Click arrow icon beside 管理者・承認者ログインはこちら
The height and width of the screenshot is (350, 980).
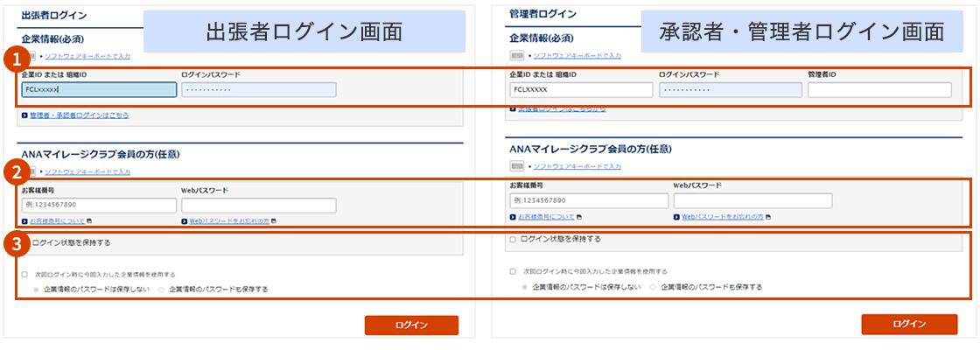pyautogui.click(x=24, y=115)
